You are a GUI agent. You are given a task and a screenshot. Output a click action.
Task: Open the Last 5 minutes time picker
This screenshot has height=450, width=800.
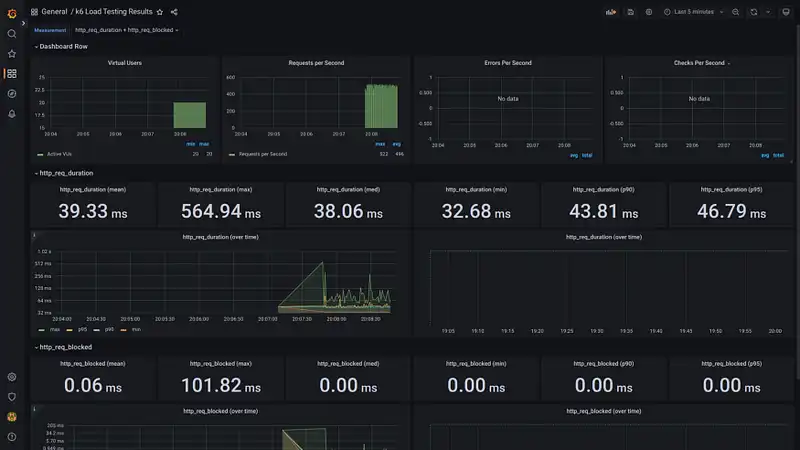pos(692,12)
